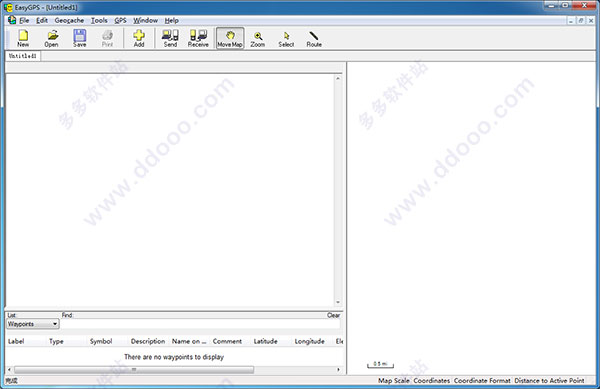Close the inner Untitled1 document
The image size is (600, 389).
(x=591, y=21)
